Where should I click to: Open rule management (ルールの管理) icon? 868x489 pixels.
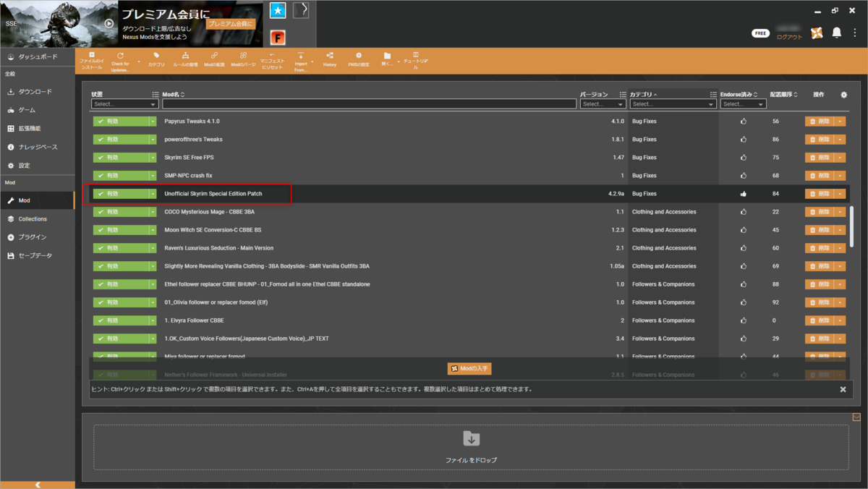tap(186, 55)
